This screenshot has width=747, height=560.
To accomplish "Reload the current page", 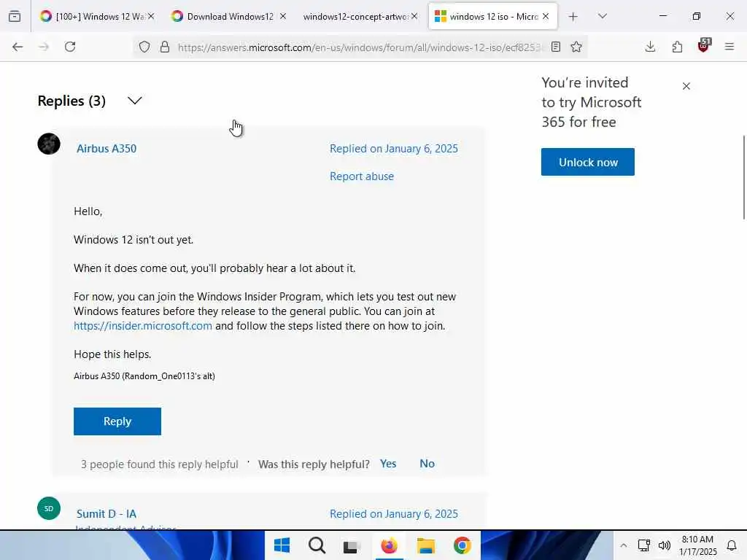I will (70, 47).
